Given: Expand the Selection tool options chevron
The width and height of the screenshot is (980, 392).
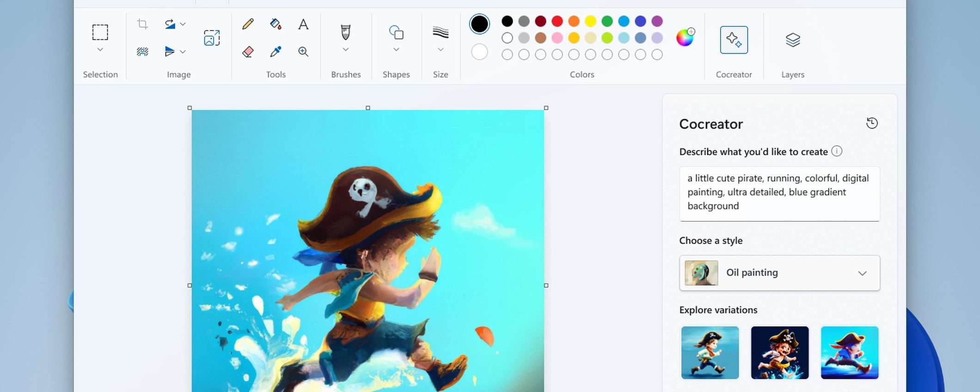Looking at the screenshot, I should click(x=100, y=49).
